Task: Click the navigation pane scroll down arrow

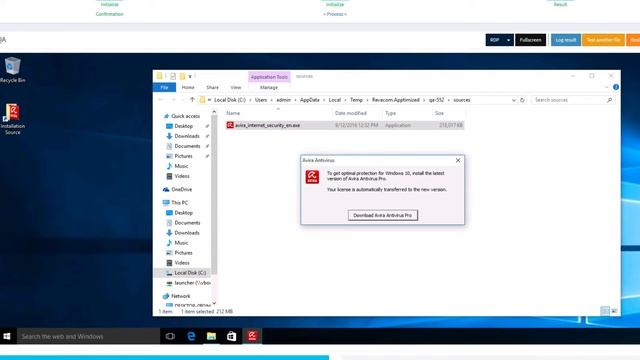Action: (x=214, y=303)
